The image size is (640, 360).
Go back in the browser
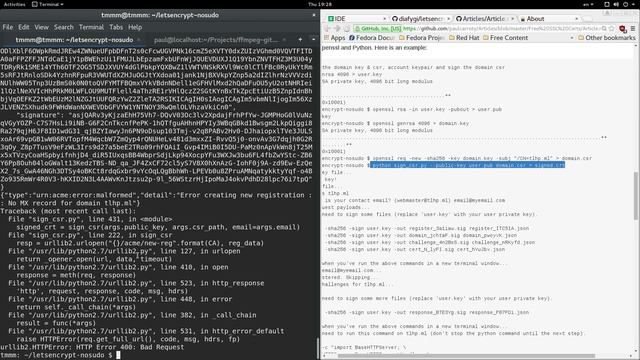327,29
